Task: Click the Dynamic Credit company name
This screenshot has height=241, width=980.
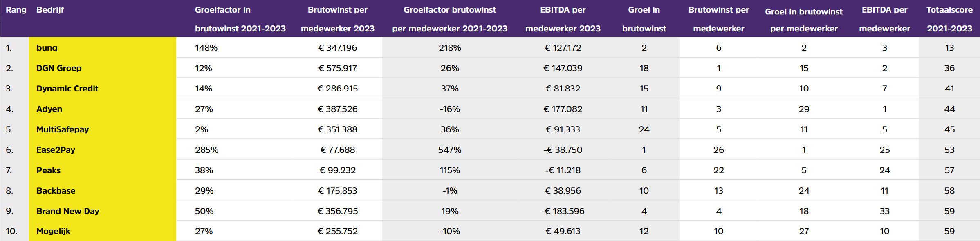Action: 67,89
